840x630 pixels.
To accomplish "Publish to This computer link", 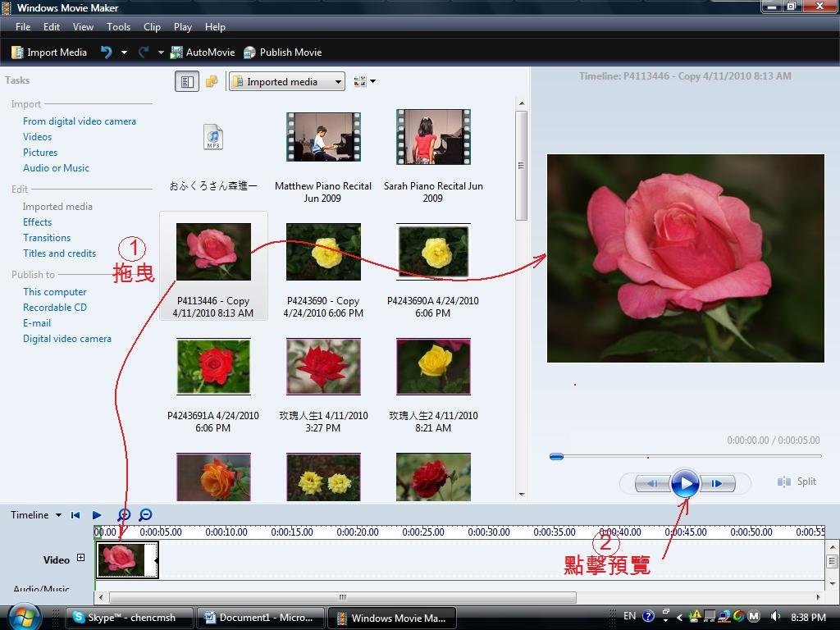I will click(55, 291).
